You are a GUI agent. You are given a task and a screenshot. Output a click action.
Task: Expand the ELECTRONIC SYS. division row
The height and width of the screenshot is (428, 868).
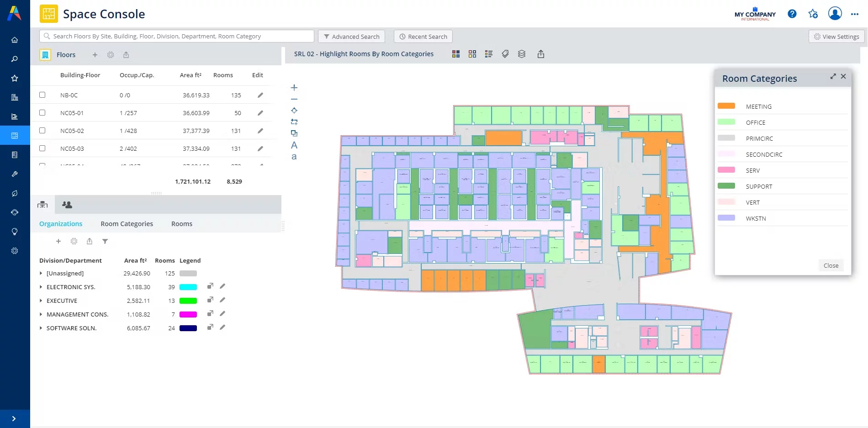coord(41,287)
